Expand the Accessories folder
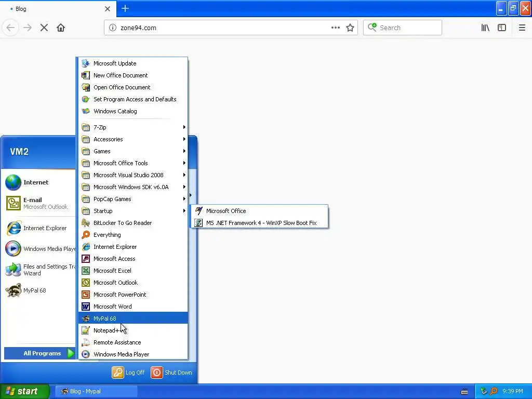Viewport: 532px width, 399px height. pyautogui.click(x=133, y=139)
